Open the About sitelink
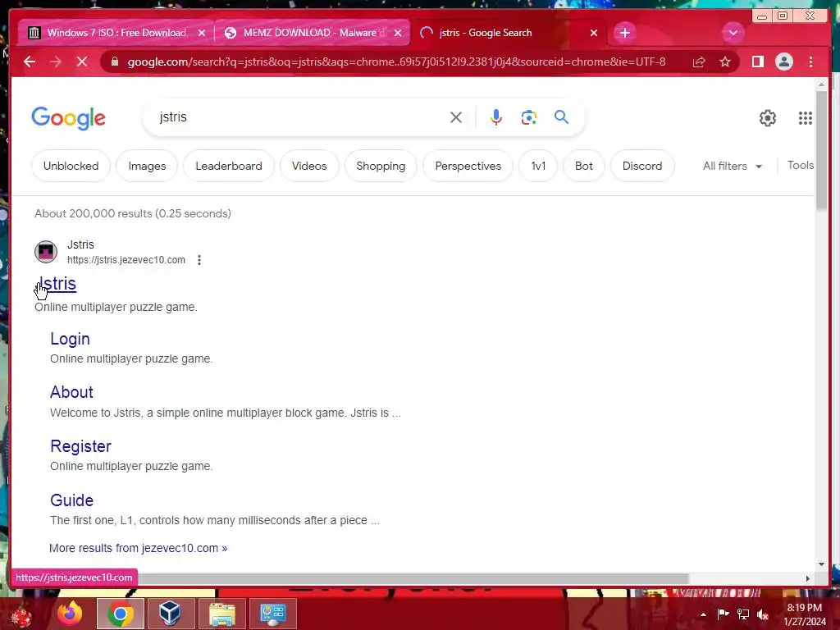Screen dimensions: 840x630 [x=72, y=392]
